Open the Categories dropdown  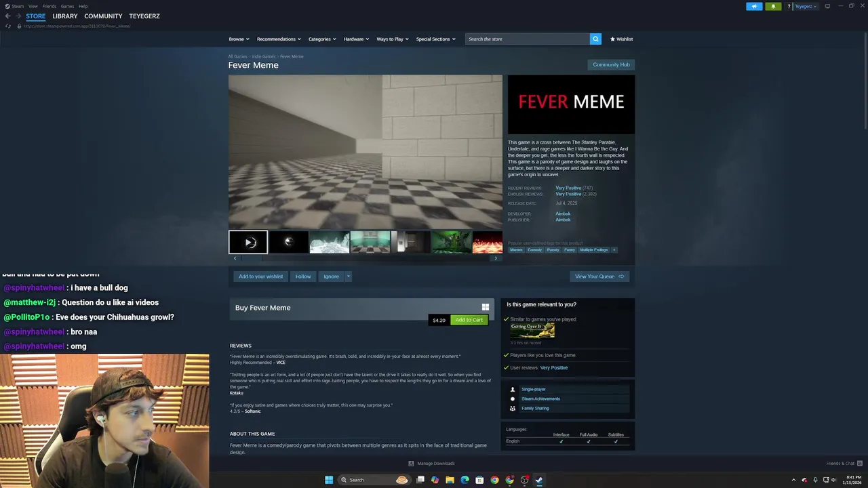tap(322, 39)
